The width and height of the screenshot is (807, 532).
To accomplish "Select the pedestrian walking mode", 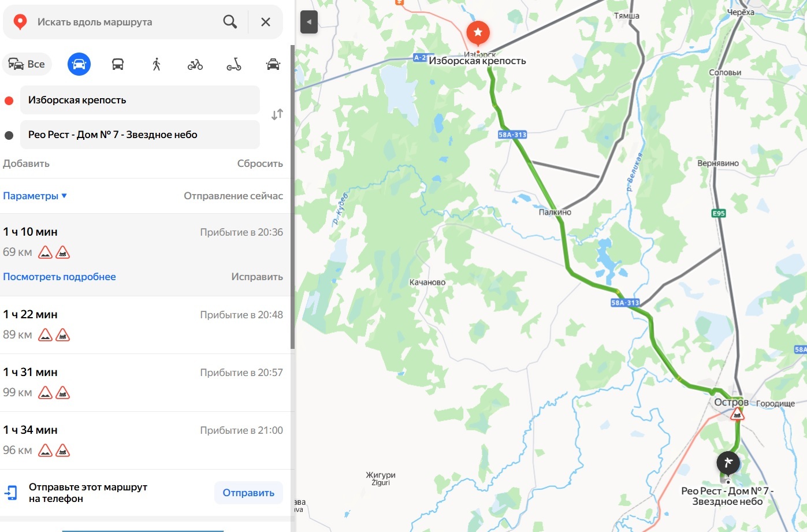I will pos(157,64).
